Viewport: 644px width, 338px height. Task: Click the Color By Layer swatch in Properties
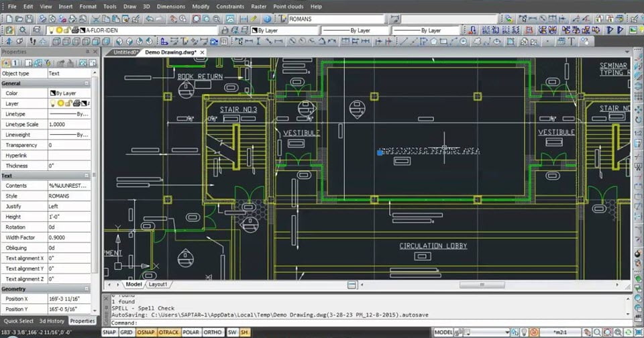coord(52,93)
